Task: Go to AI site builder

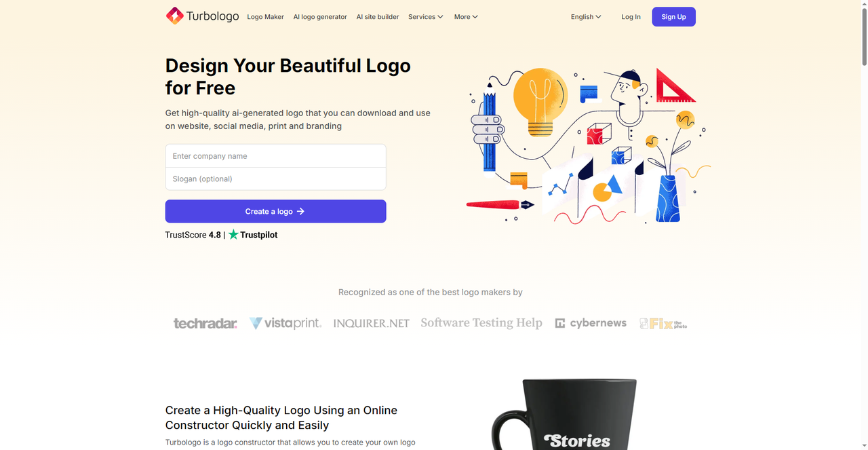Action: pyautogui.click(x=378, y=17)
